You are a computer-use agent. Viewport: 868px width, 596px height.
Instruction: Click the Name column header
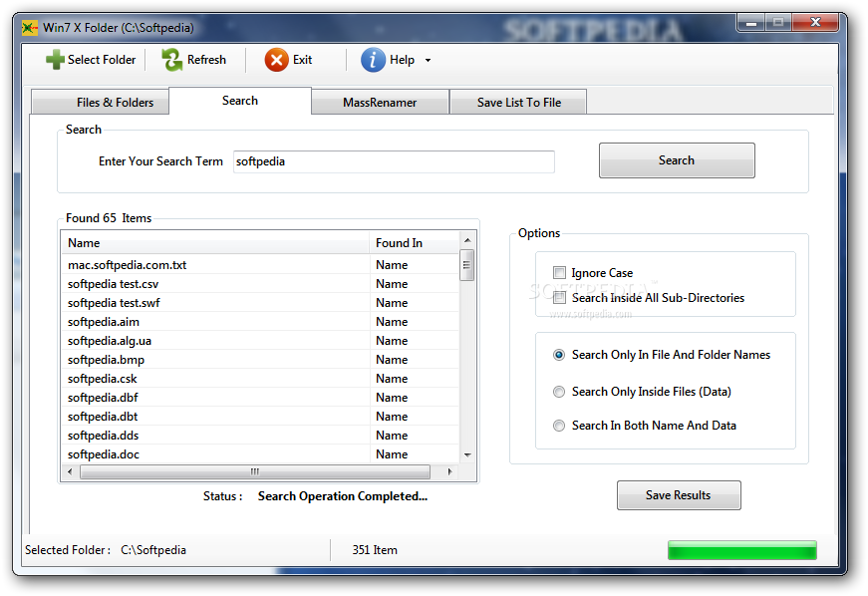215,243
